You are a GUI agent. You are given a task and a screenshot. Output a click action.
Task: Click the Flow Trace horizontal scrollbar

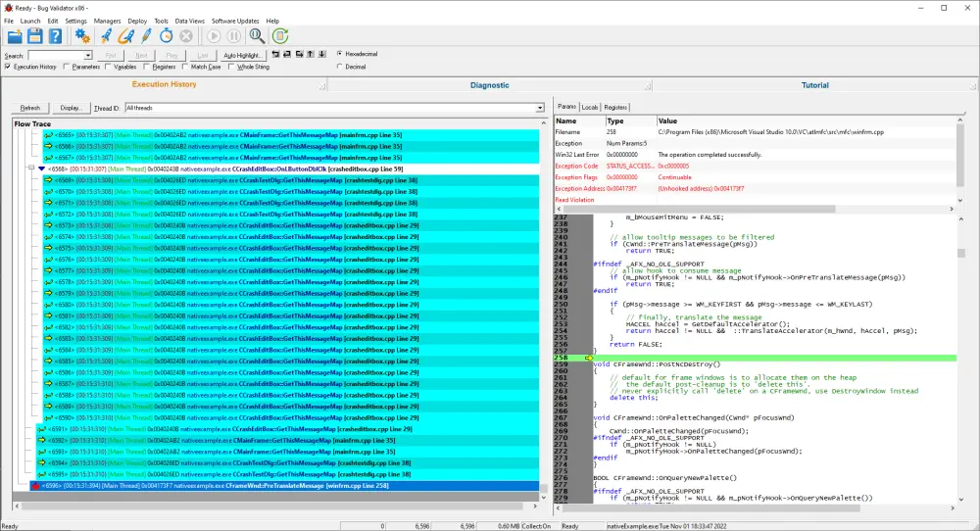276,506
